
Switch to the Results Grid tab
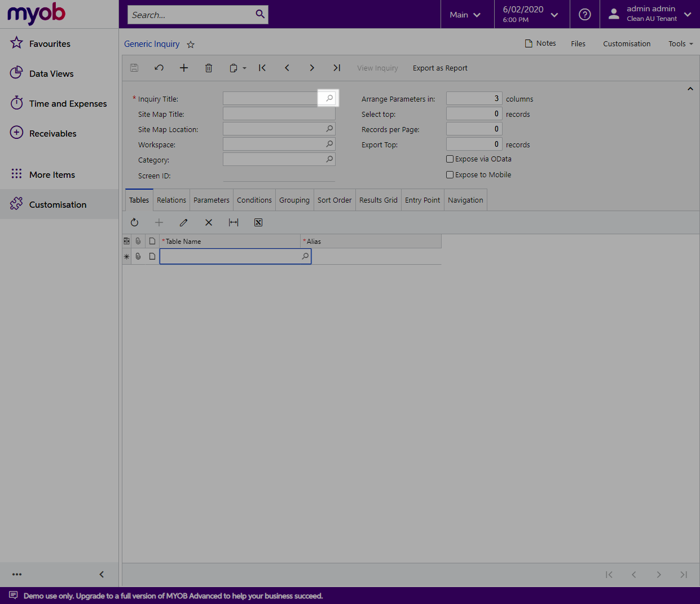[378, 200]
